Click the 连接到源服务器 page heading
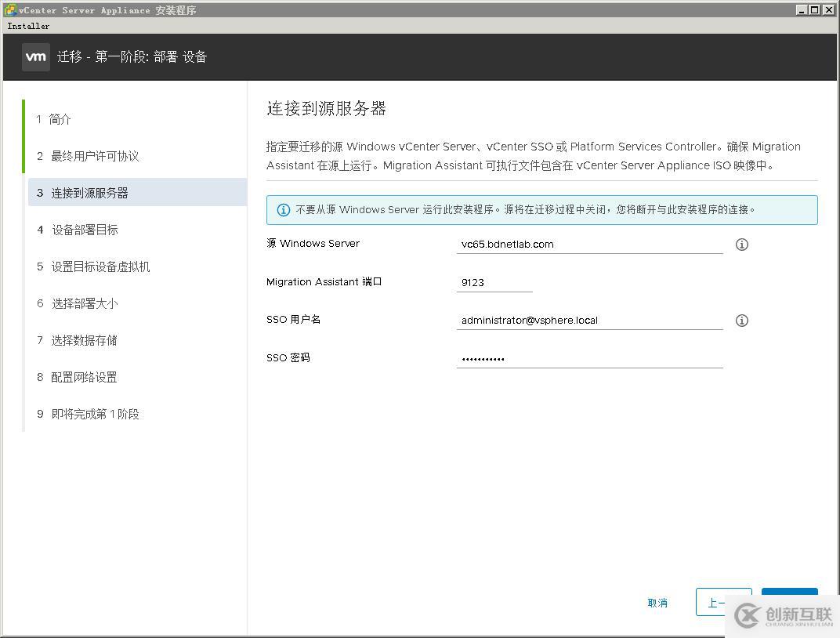The width and height of the screenshot is (840, 638). 326,108
